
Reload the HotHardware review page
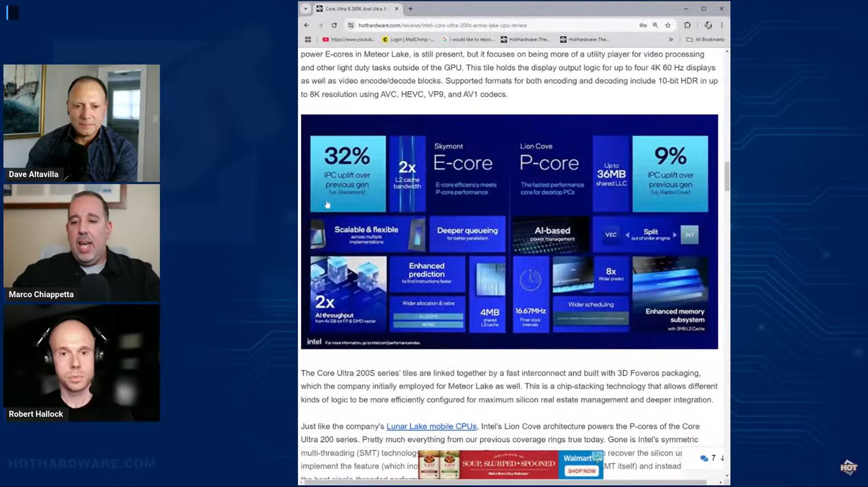tap(334, 25)
